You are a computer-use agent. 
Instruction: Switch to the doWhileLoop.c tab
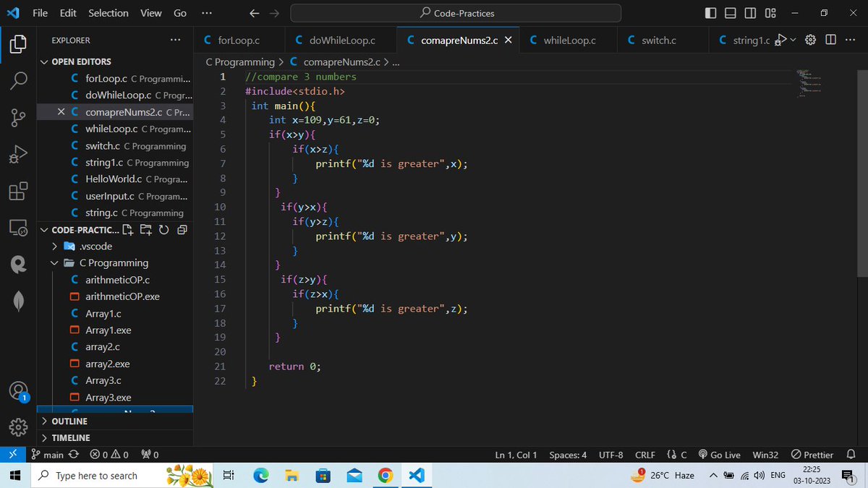pyautogui.click(x=341, y=40)
